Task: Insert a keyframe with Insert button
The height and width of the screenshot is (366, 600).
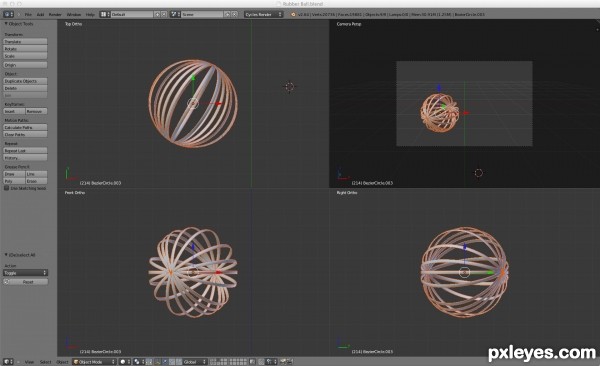Action: pos(14,111)
